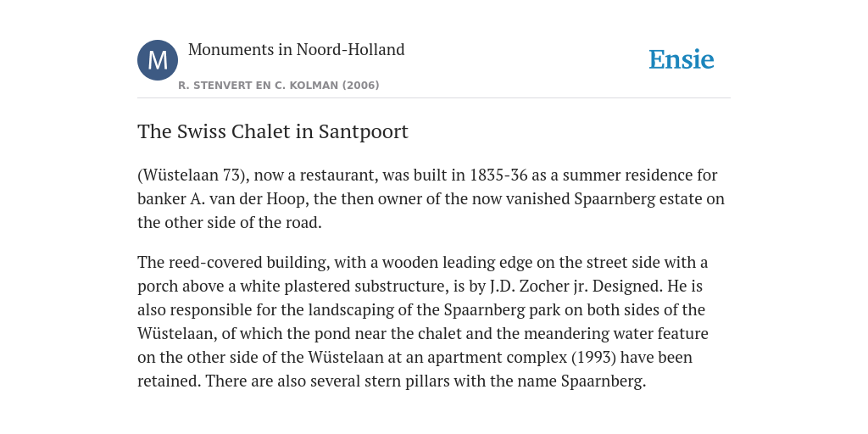Viewport: 868px width, 434px height.
Task: Click The Swiss Chalet in Santpoort heading
Action: 273,131
